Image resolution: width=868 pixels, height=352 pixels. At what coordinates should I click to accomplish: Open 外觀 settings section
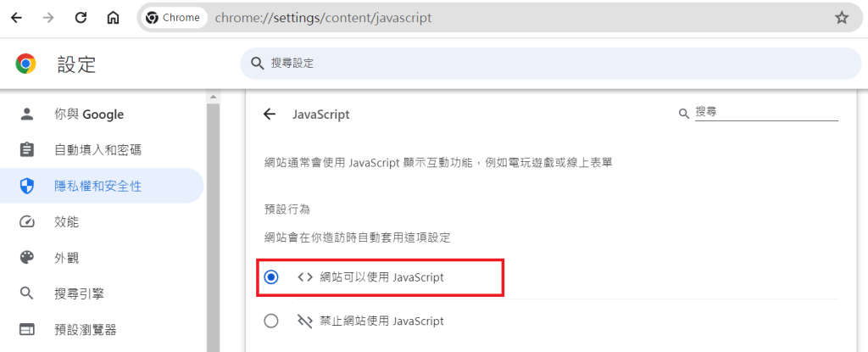click(x=66, y=258)
